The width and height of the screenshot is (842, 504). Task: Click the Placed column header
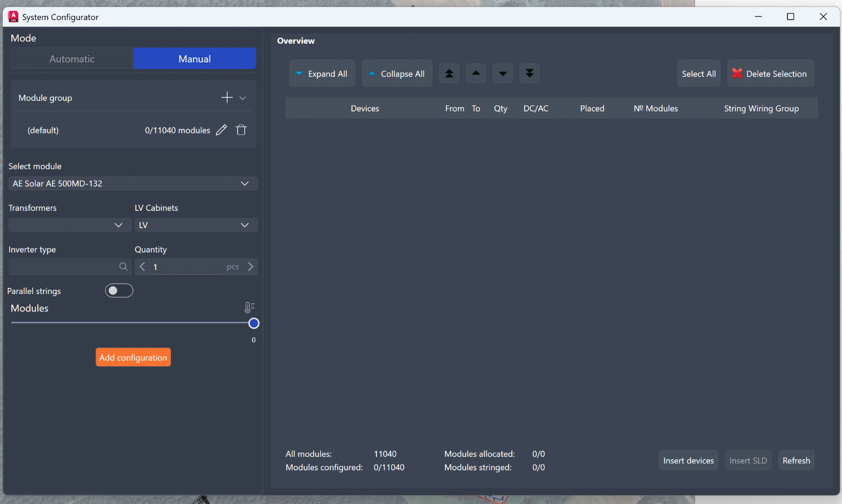pyautogui.click(x=592, y=108)
